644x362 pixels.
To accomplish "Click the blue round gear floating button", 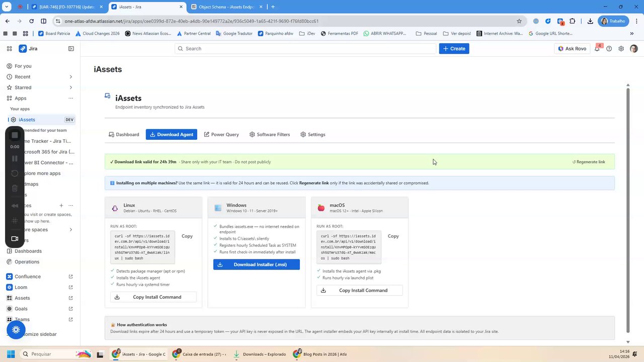I will [x=16, y=330].
